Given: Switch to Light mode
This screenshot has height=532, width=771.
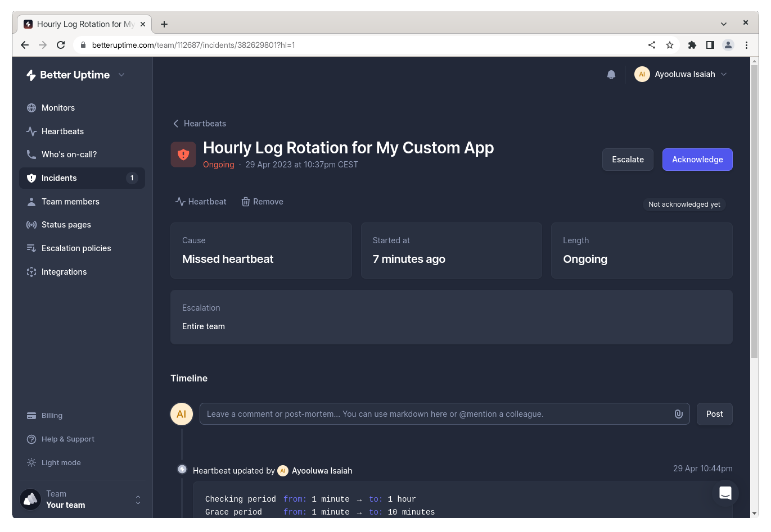Looking at the screenshot, I should [61, 462].
